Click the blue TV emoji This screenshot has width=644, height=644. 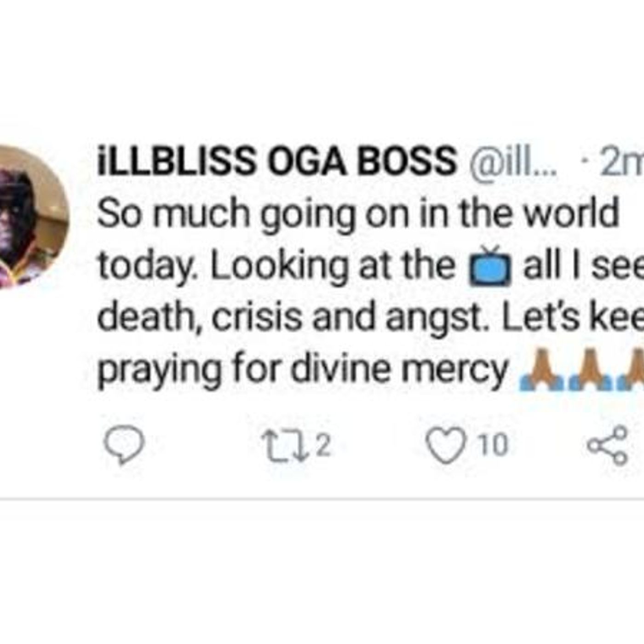point(489,267)
